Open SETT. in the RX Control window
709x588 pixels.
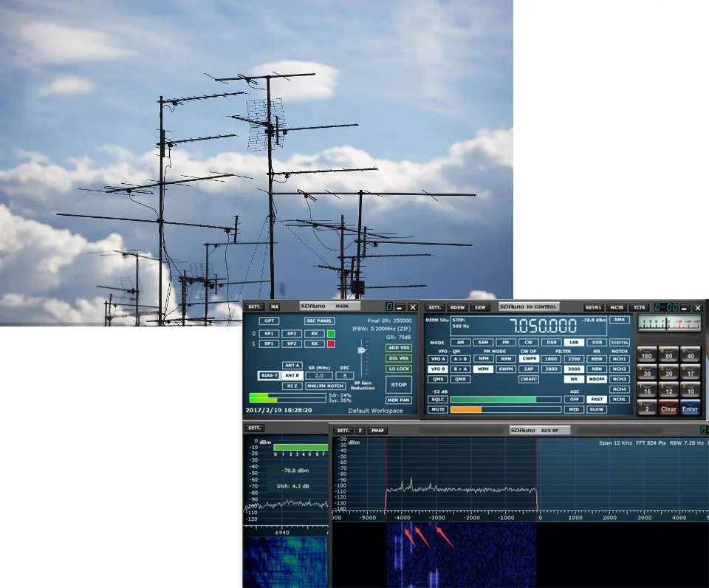[x=434, y=307]
